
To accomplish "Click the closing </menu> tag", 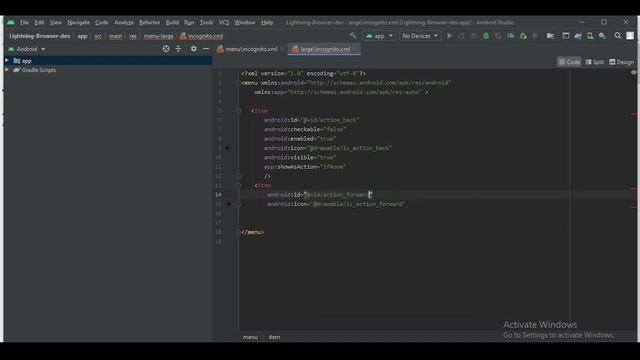I will [x=253, y=232].
